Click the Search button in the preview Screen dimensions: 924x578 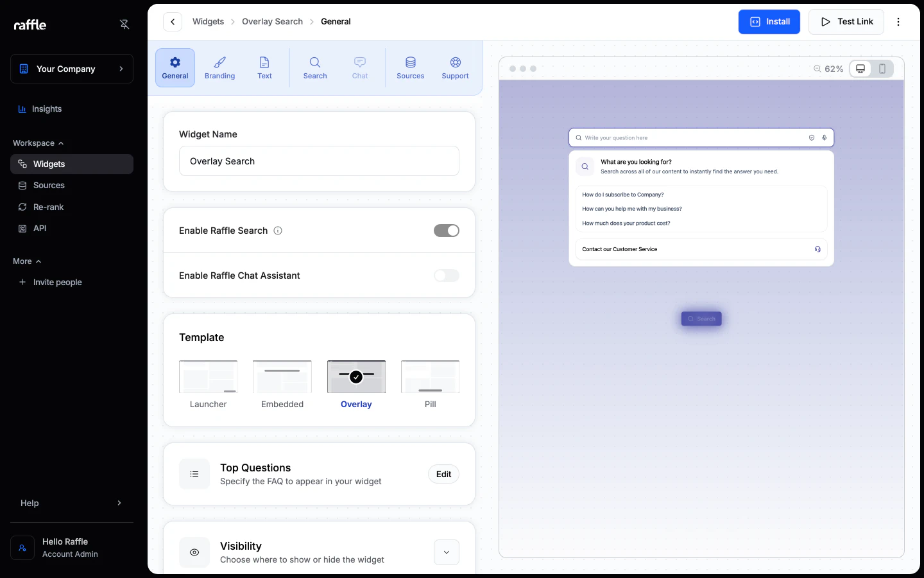(701, 319)
